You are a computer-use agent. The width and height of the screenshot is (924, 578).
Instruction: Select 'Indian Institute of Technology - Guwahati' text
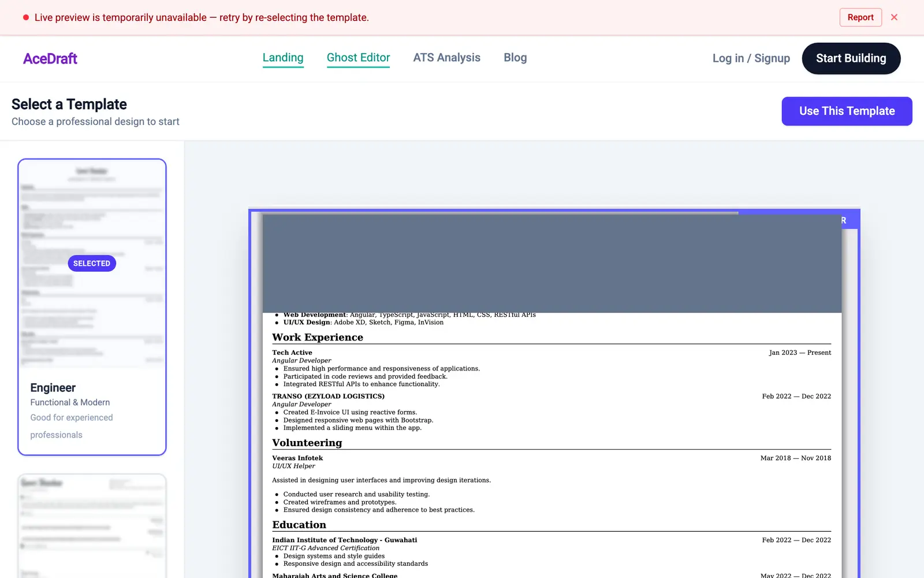(345, 540)
